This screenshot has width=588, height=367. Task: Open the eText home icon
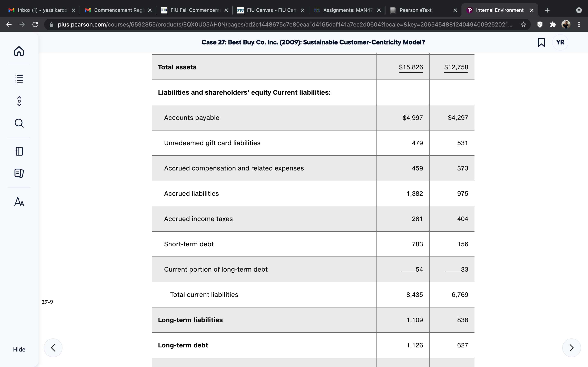(19, 51)
